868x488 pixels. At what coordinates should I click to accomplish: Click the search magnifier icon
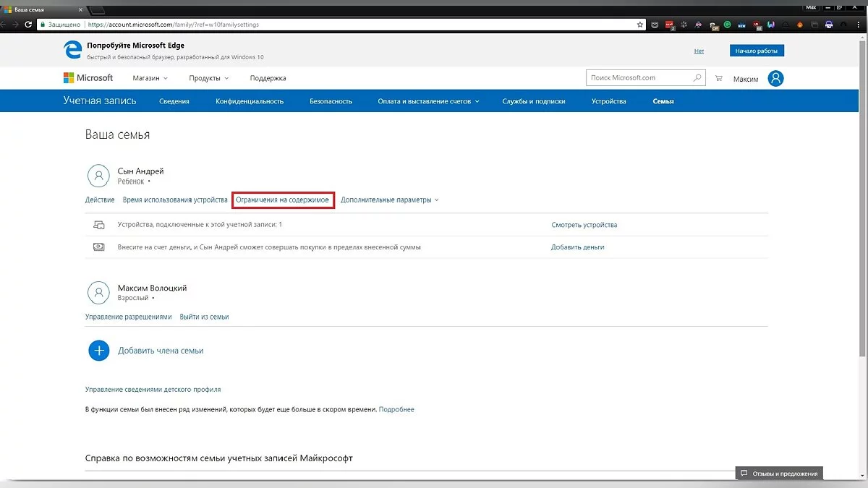pos(697,78)
